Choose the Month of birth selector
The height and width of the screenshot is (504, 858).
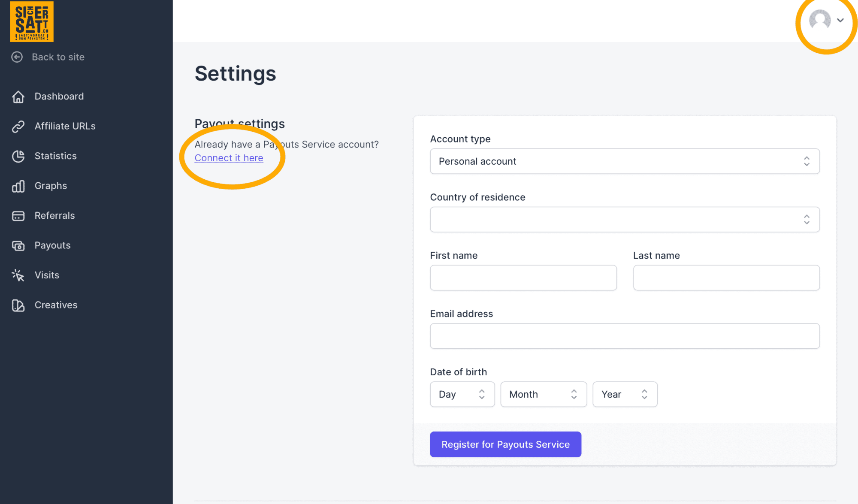(544, 394)
